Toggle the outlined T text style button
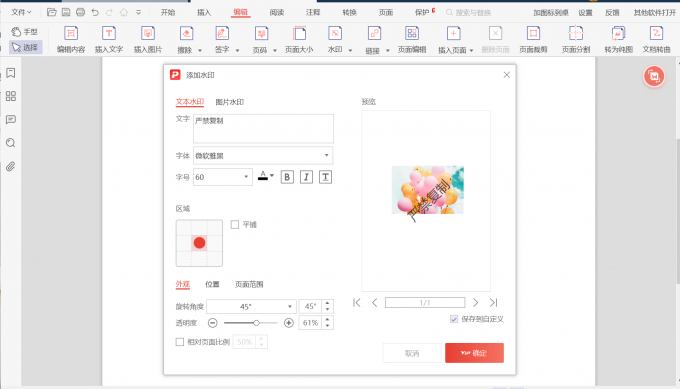This screenshot has width=680, height=389. click(x=325, y=177)
